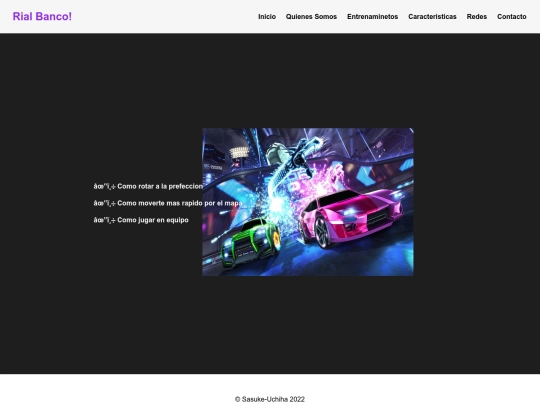Select text 'Como rotar a la prefeccion'
This screenshot has height=405, width=540.
click(160, 186)
